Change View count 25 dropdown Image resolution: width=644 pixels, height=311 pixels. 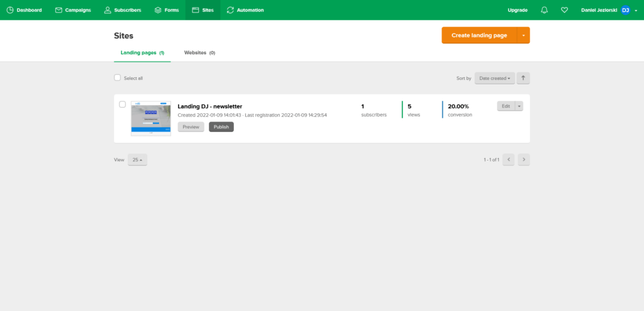click(x=137, y=160)
